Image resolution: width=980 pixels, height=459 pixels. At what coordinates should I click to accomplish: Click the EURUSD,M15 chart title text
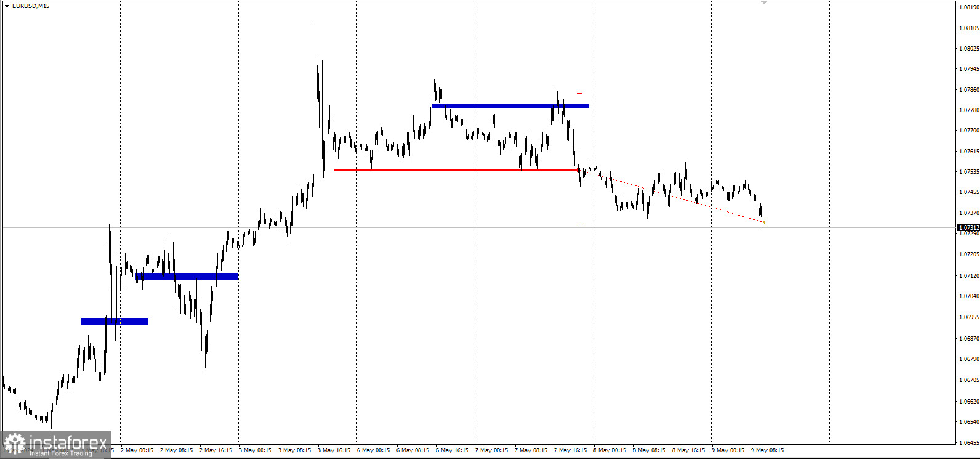(31, 6)
